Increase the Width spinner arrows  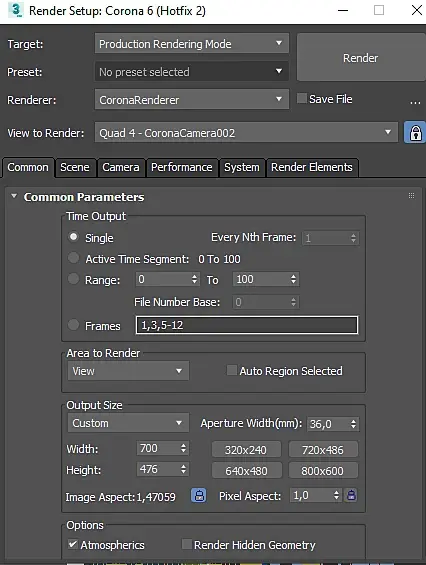(x=183, y=446)
